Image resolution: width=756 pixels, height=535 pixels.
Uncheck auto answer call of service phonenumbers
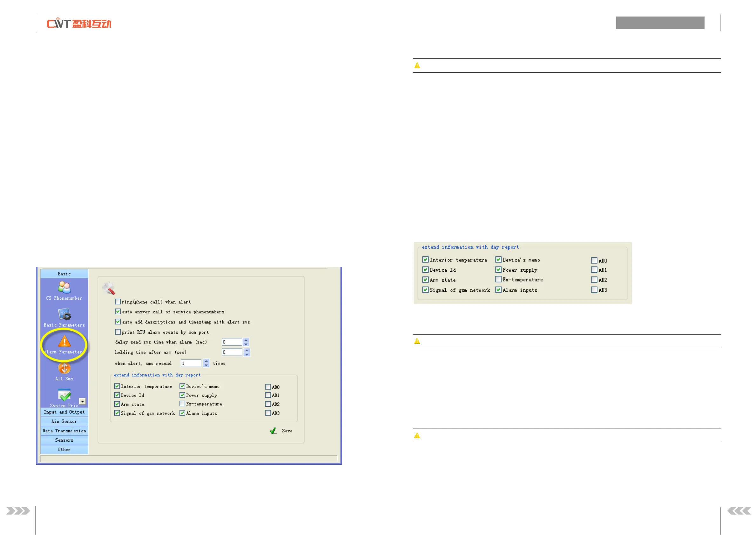118,312
